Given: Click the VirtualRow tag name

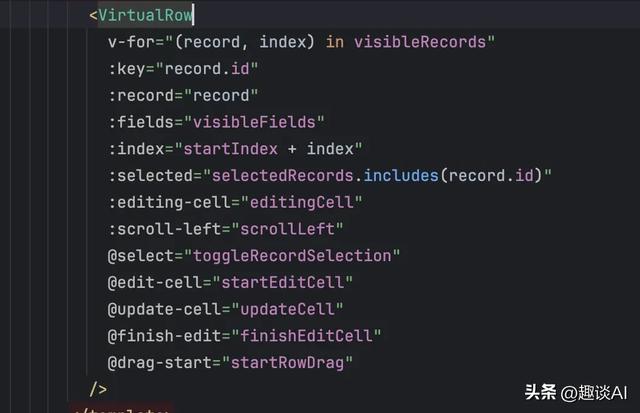Looking at the screenshot, I should (145, 15).
